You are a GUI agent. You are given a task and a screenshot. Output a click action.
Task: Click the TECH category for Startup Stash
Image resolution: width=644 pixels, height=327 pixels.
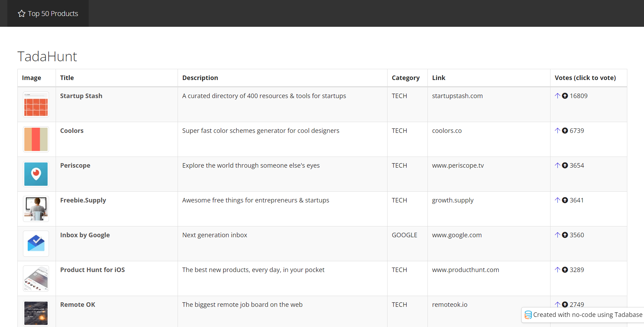pos(399,96)
